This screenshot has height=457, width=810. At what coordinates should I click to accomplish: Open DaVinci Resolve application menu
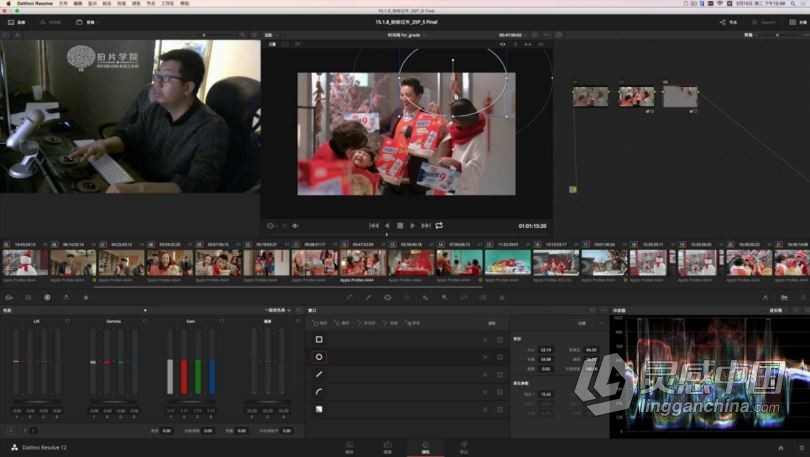click(x=35, y=3)
